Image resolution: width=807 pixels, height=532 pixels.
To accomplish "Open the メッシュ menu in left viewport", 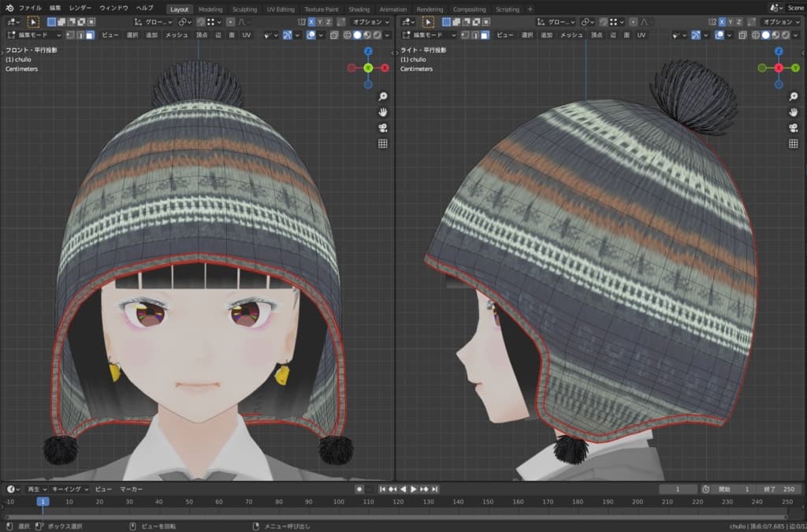I will [177, 35].
